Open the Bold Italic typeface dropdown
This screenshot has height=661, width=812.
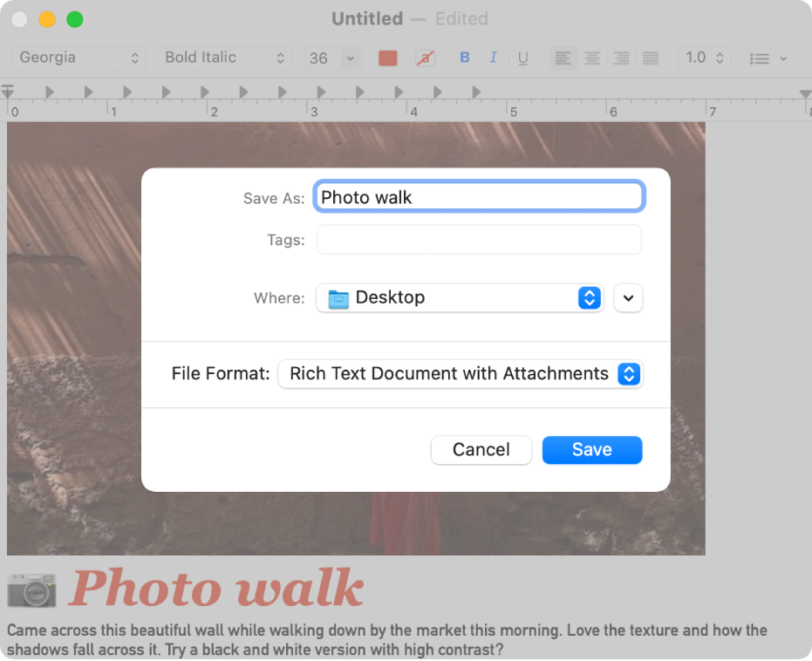[224, 58]
